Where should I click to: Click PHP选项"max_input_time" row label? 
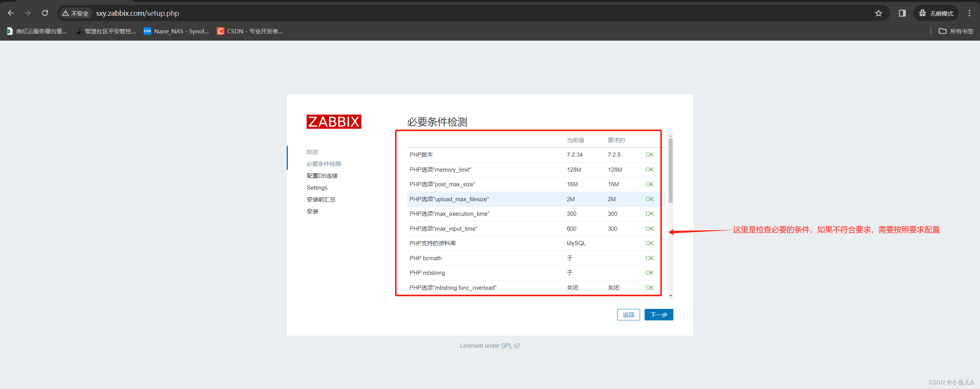(x=444, y=229)
